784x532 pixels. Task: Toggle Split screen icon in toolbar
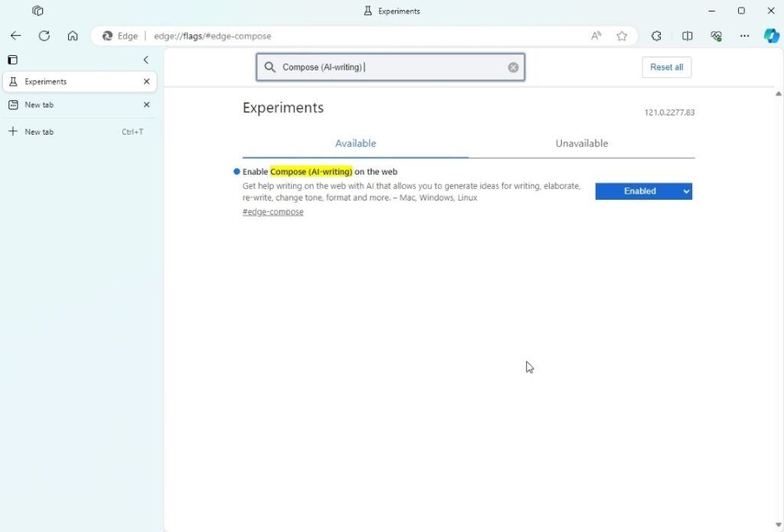(688, 36)
